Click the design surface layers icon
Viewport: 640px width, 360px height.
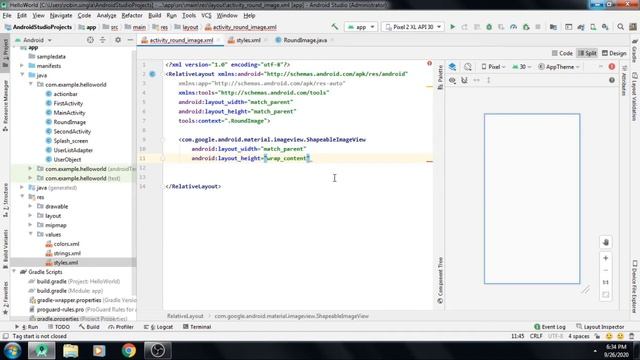click(x=452, y=67)
